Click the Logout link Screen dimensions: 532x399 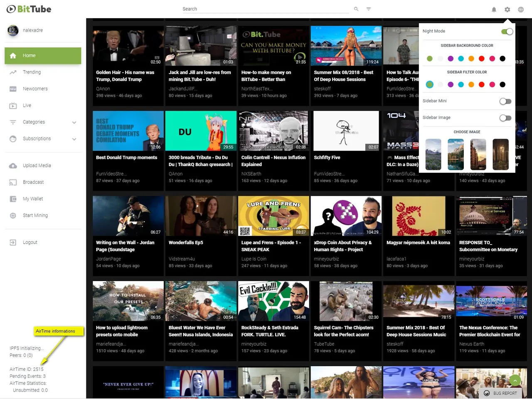(x=30, y=242)
